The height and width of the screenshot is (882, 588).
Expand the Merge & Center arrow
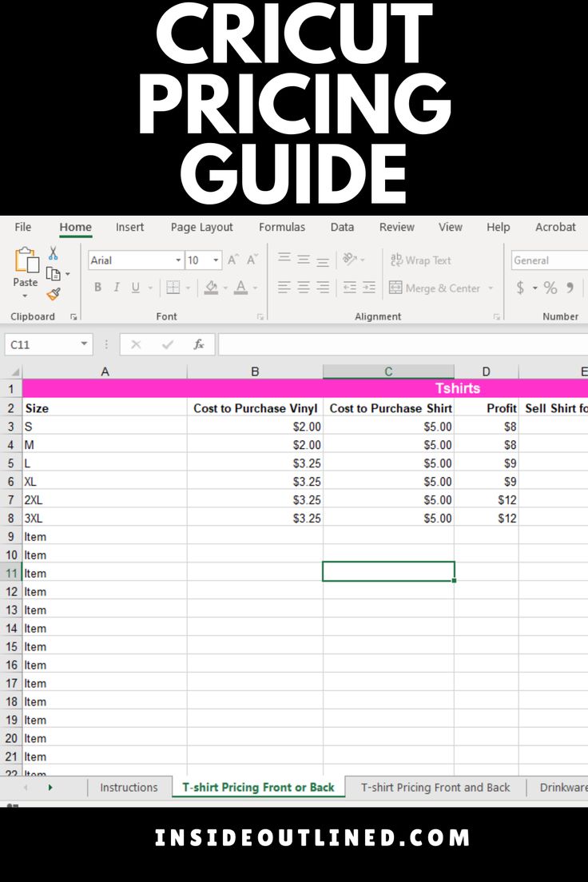(491, 288)
